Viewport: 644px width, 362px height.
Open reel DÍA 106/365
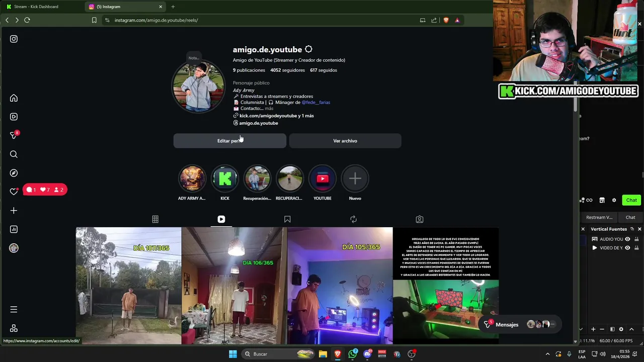[x=234, y=286]
